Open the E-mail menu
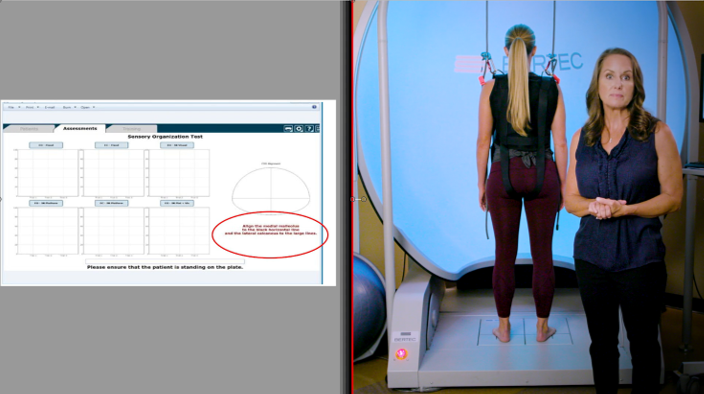 point(49,107)
